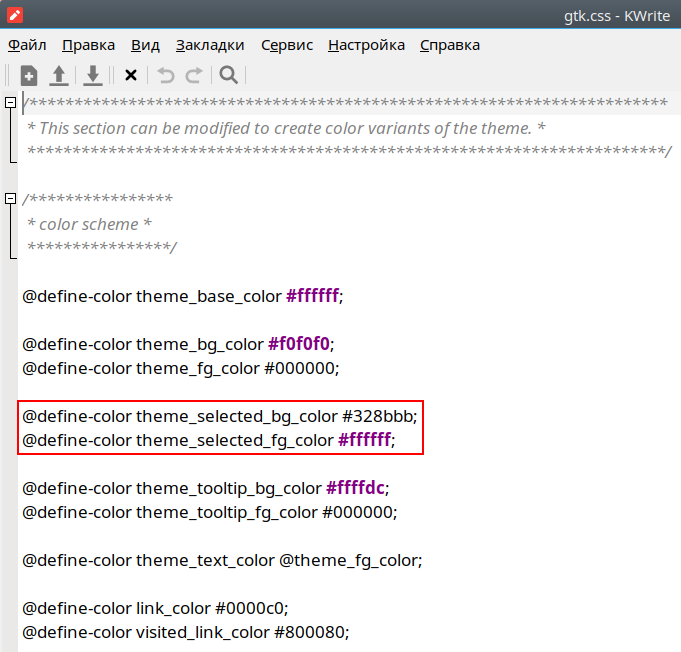This screenshot has width=681, height=652.
Task: Close the document with X icon
Action: point(131,75)
